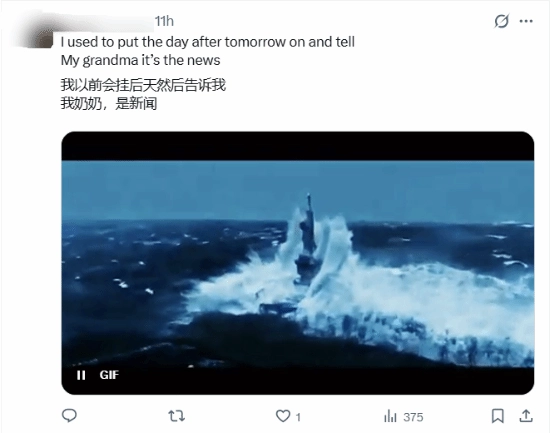Open the three-dot more options menu
Screen dimensions: 550x433
click(x=526, y=21)
